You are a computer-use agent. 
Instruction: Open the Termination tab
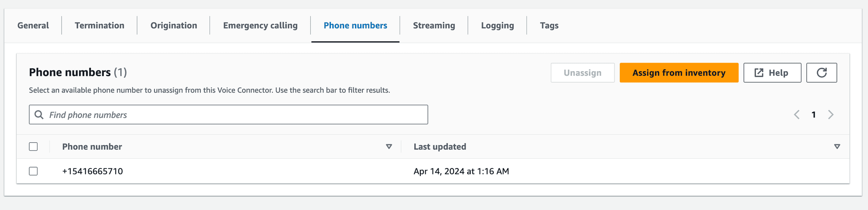(99, 25)
